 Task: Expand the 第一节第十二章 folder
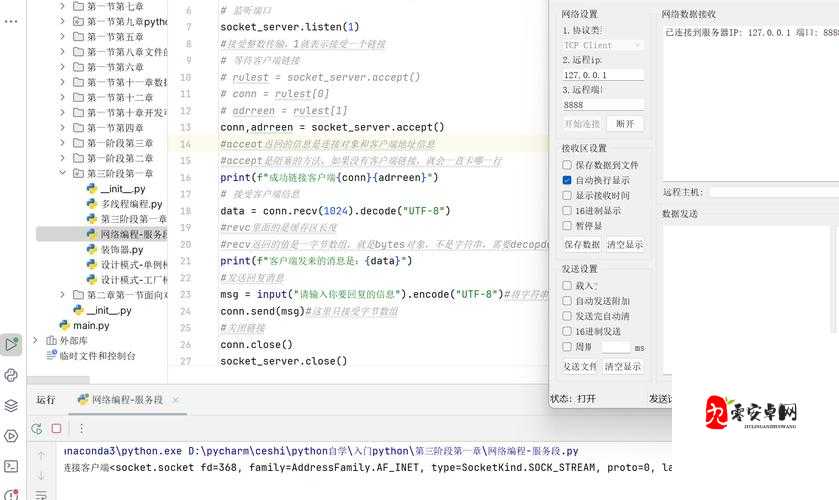click(63, 97)
